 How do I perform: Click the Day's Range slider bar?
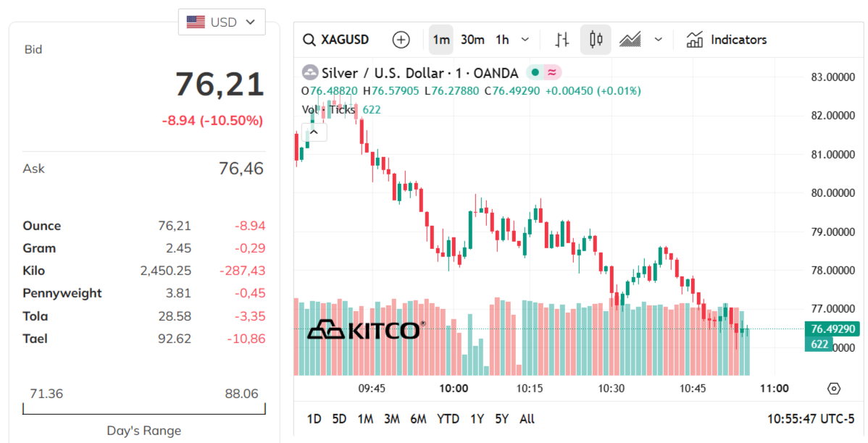click(143, 410)
